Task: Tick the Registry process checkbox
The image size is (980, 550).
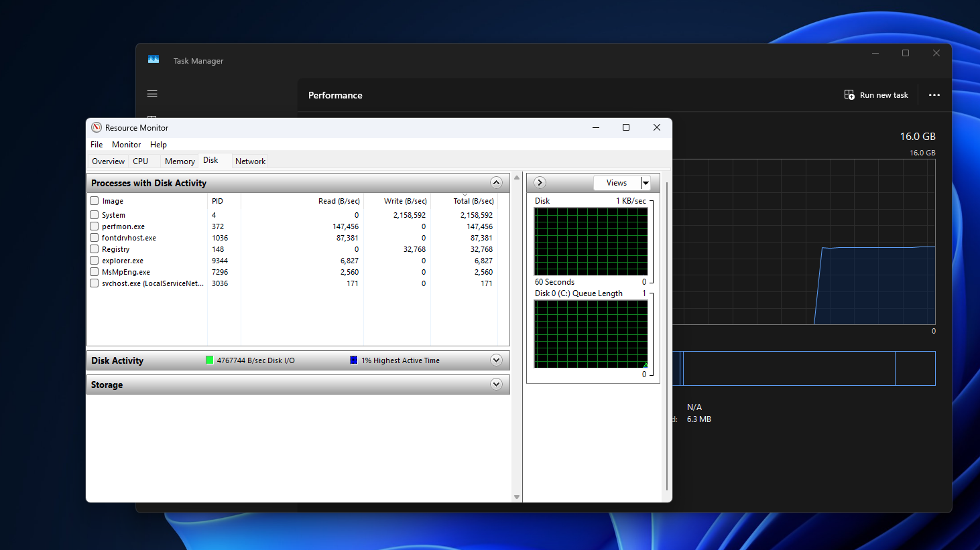Action: tap(95, 249)
